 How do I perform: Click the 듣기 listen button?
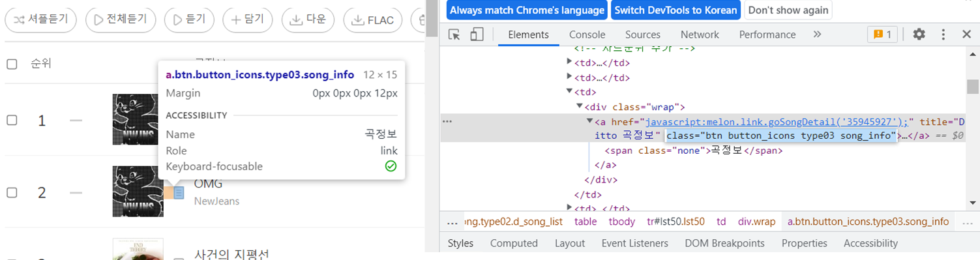(189, 20)
